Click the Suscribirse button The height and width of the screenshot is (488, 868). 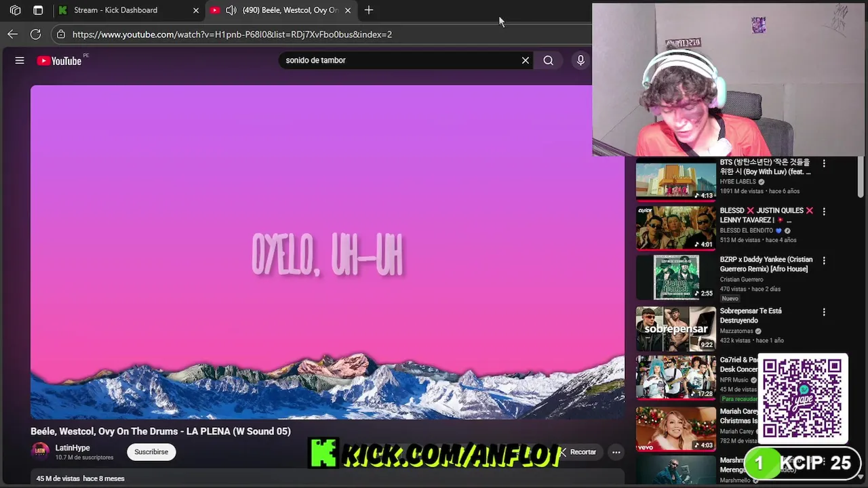[x=151, y=452]
